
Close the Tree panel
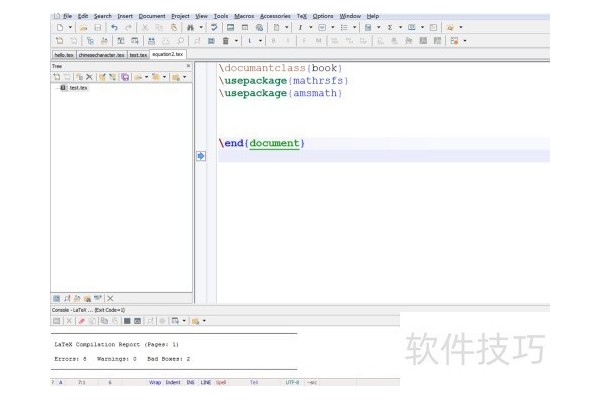click(189, 65)
